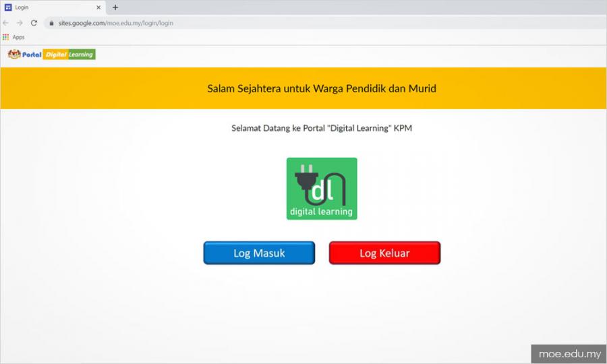Click the green 'Learning' logo segment
The width and height of the screenshot is (607, 364).
[x=81, y=55]
